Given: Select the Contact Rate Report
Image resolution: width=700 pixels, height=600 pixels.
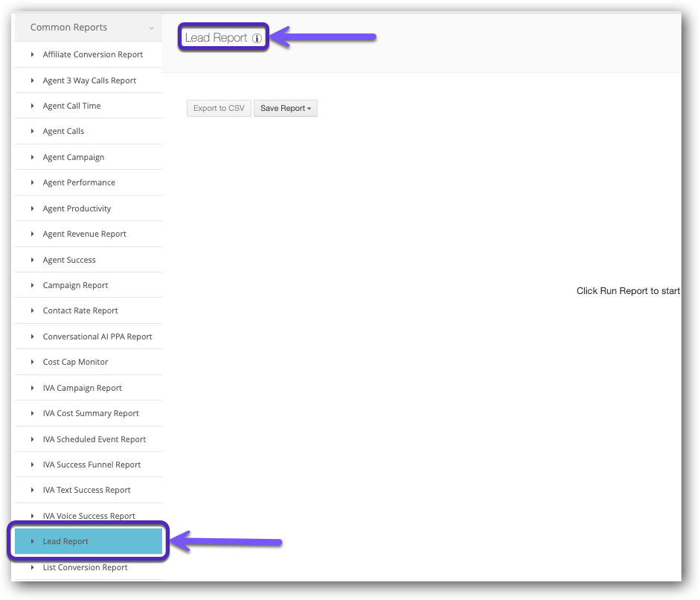Looking at the screenshot, I should (x=80, y=310).
